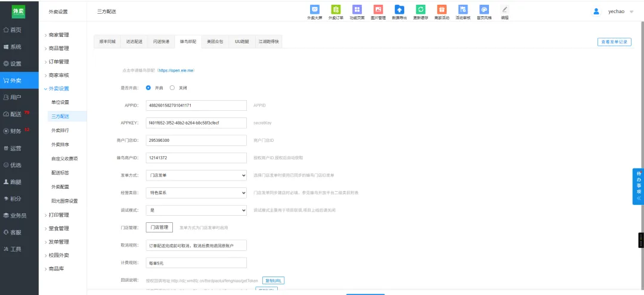Switch to the 达达配送 tab
The height and width of the screenshot is (295, 644).
pyautogui.click(x=134, y=42)
